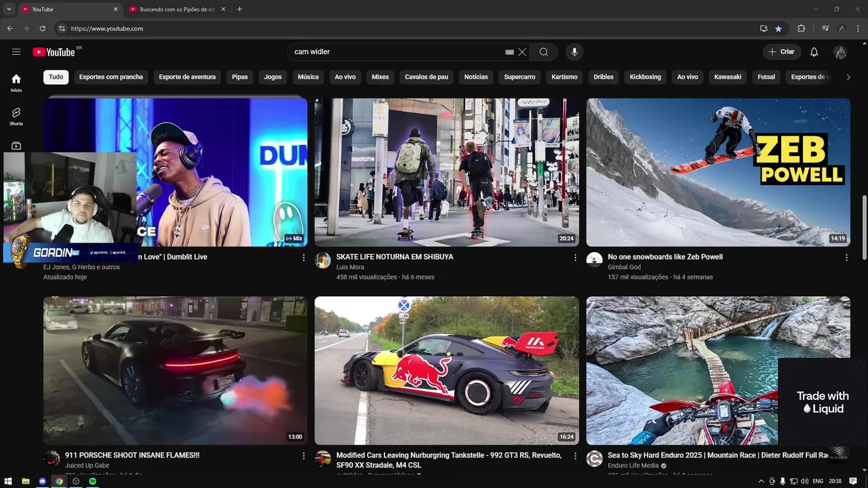Start voice search with the microphone
This screenshot has height=488, width=868.
[x=574, y=52]
